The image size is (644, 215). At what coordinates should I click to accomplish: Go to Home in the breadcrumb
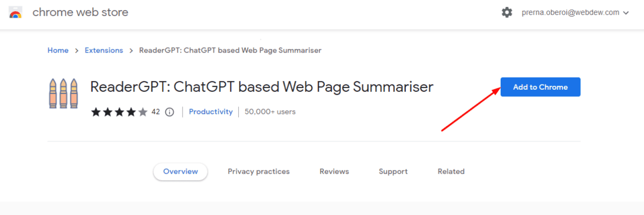(x=58, y=51)
